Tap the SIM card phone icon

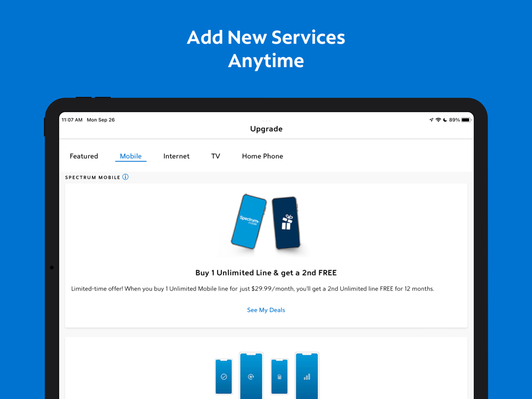(x=280, y=377)
